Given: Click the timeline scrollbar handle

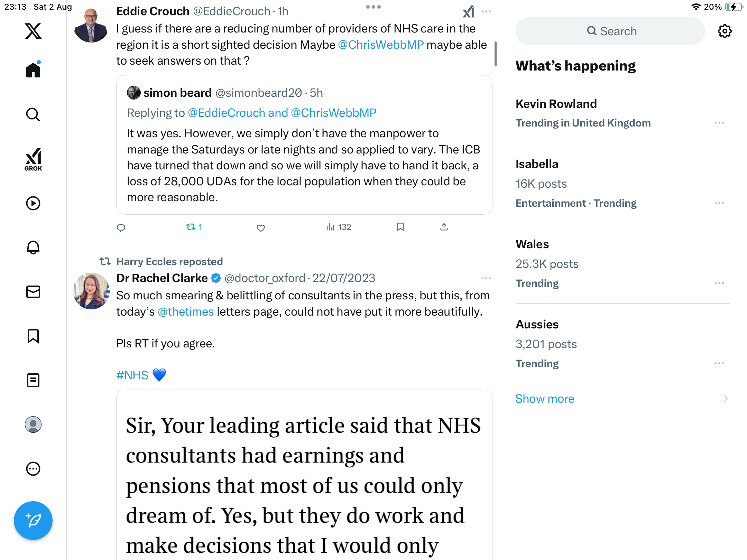Looking at the screenshot, I should click(x=495, y=54).
